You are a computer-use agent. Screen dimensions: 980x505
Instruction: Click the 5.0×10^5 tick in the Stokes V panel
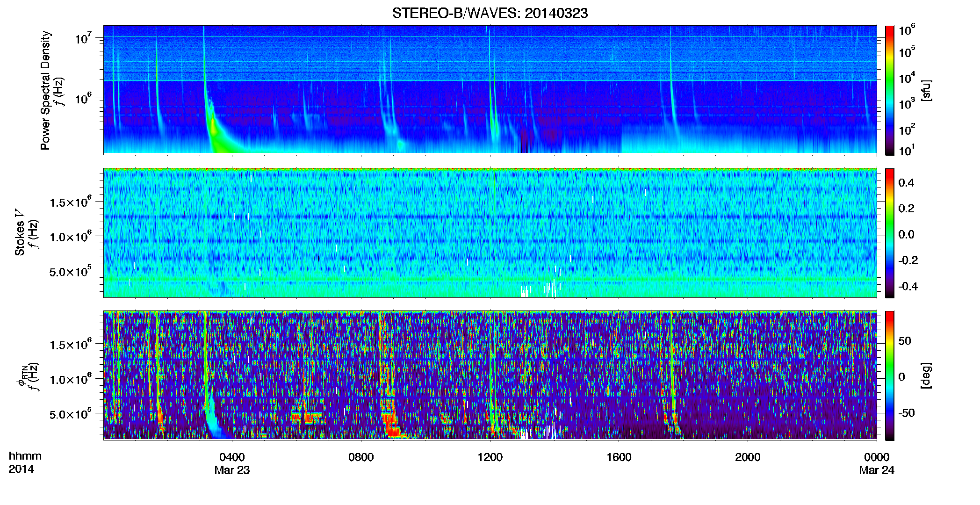[x=71, y=271]
